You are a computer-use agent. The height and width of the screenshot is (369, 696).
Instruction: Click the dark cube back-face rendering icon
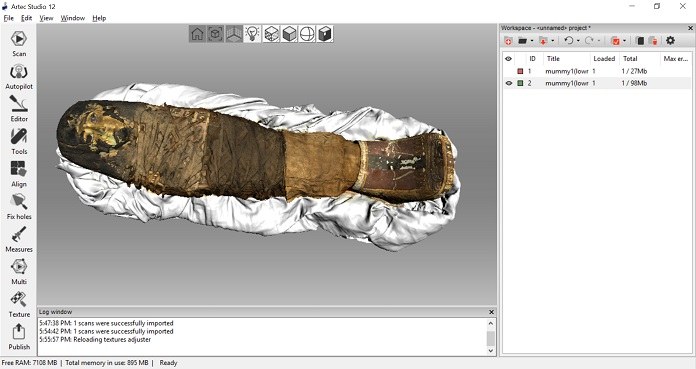coord(325,34)
